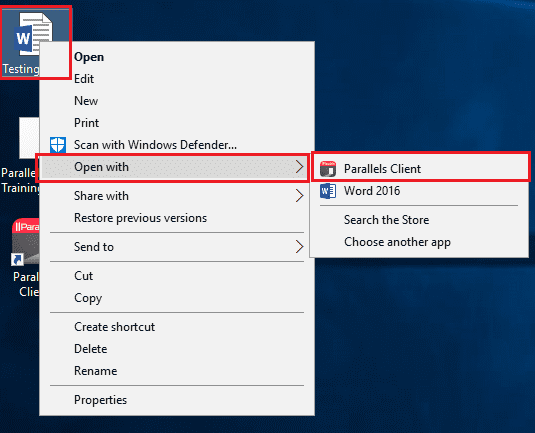
Task: Click the Windows Defender shield icon
Action: 58,145
